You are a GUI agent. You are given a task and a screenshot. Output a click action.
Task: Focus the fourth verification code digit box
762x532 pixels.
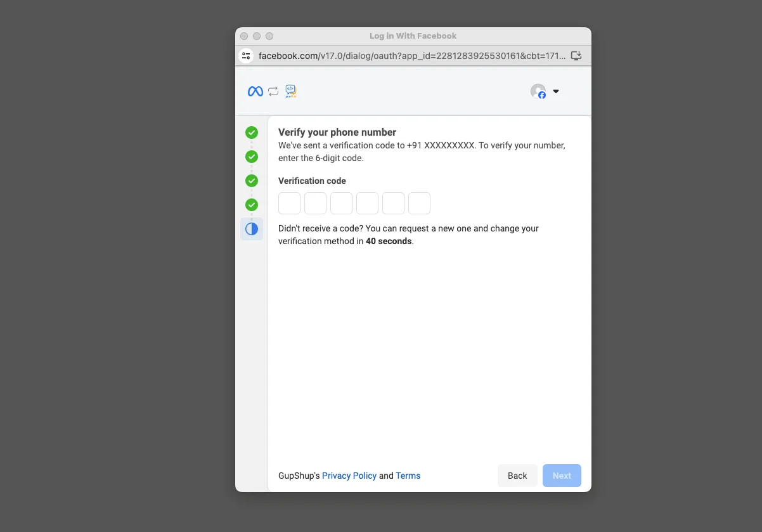(x=367, y=204)
